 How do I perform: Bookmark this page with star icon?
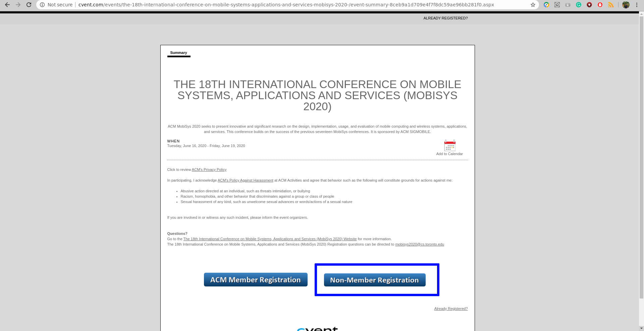click(x=533, y=5)
